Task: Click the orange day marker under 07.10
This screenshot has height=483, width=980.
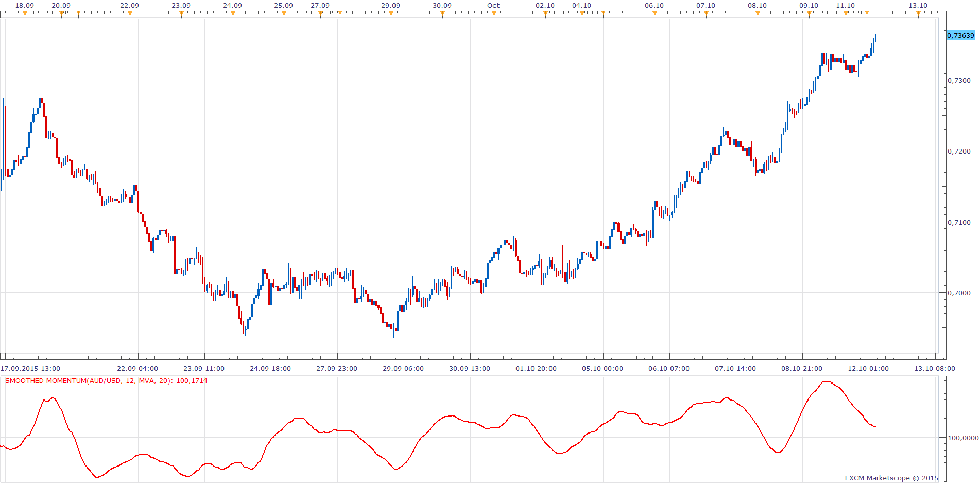Action: click(x=706, y=14)
